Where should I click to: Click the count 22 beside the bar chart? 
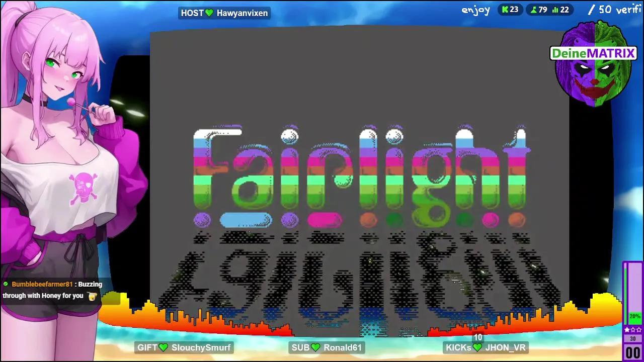click(565, 10)
